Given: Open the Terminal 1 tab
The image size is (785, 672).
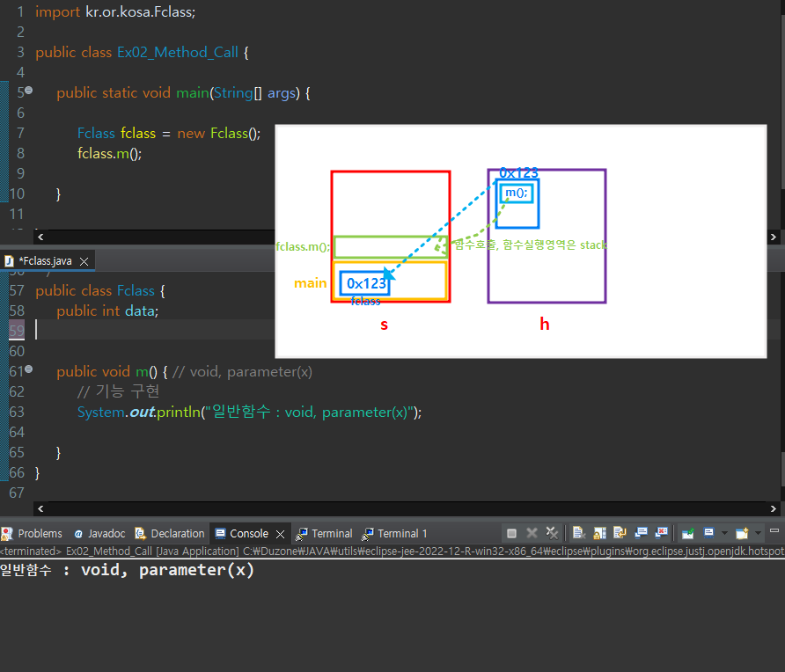Looking at the screenshot, I should coord(394,533).
